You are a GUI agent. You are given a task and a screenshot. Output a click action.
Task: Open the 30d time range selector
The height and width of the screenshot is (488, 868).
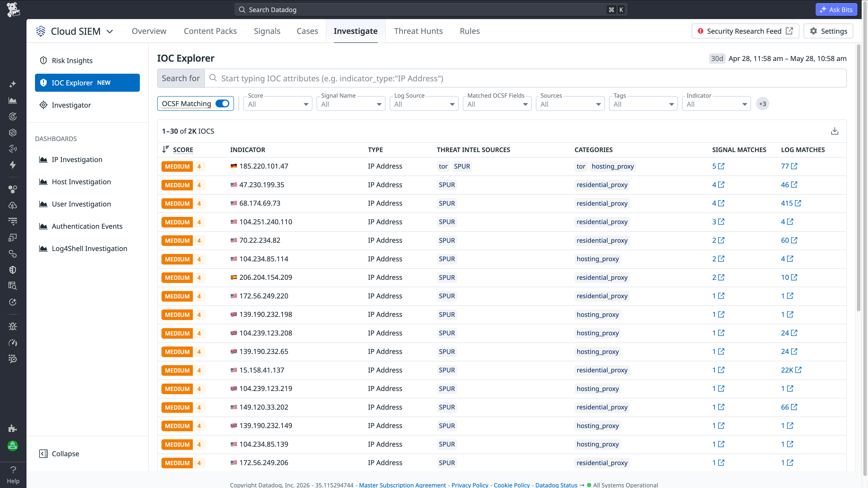(x=717, y=59)
